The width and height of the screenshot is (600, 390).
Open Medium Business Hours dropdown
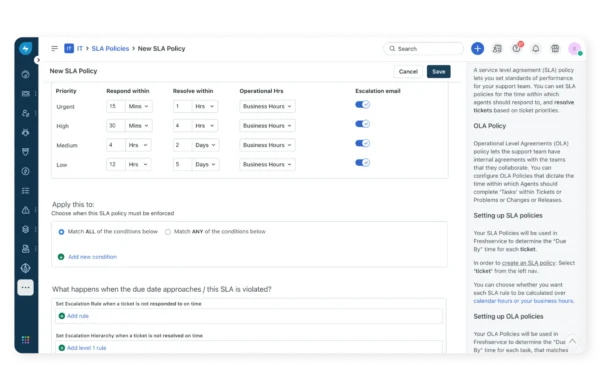[267, 145]
